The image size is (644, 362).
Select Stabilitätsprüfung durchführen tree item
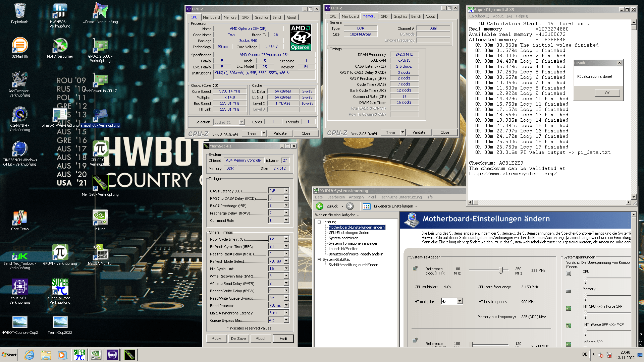[353, 265]
